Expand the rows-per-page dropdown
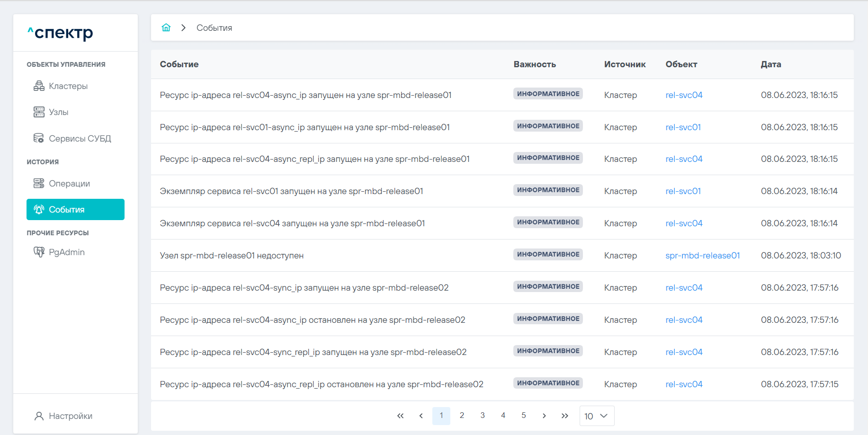 [597, 416]
